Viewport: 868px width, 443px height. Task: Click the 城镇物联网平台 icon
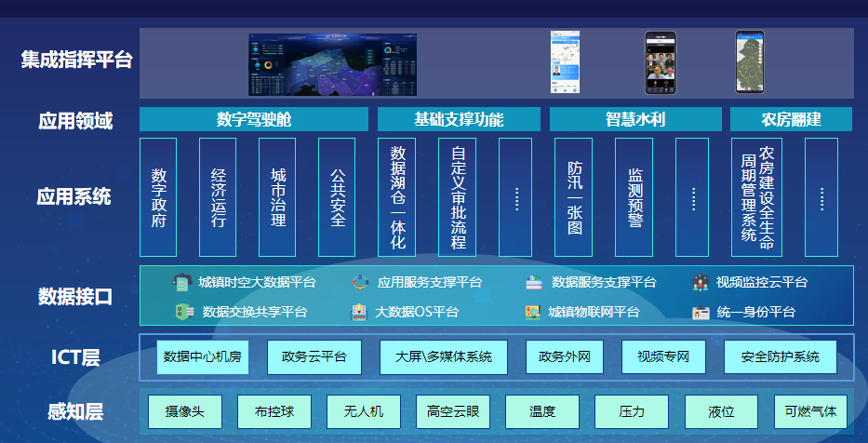[533, 312]
